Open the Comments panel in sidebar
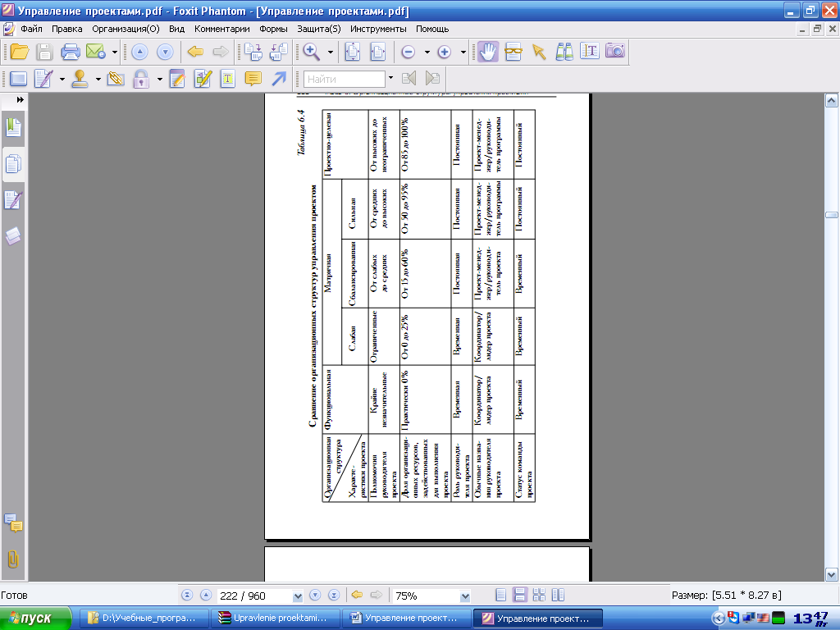 tap(13, 523)
